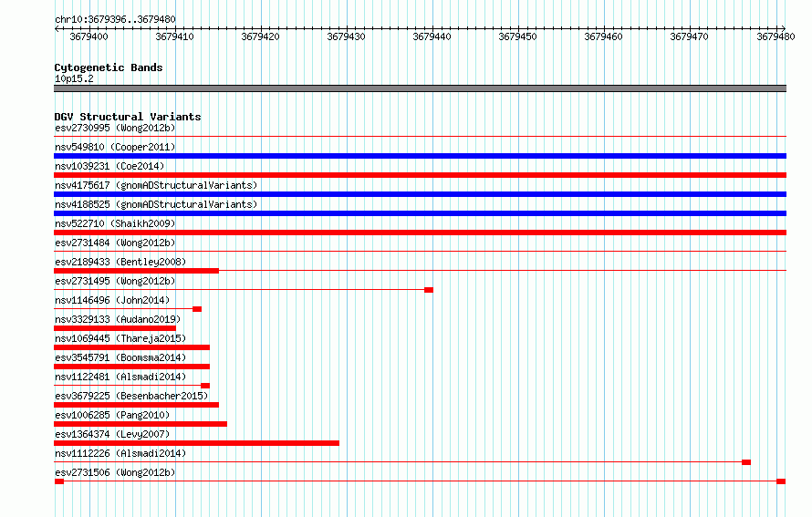Select the blue nsv549810 (Cooper2011) bar
Viewport: 812px width, 517px height.
[x=420, y=156]
